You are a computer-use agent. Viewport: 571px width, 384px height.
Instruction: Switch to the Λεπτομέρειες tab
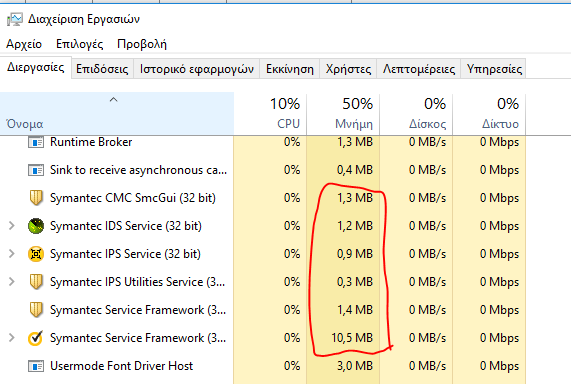(x=419, y=69)
